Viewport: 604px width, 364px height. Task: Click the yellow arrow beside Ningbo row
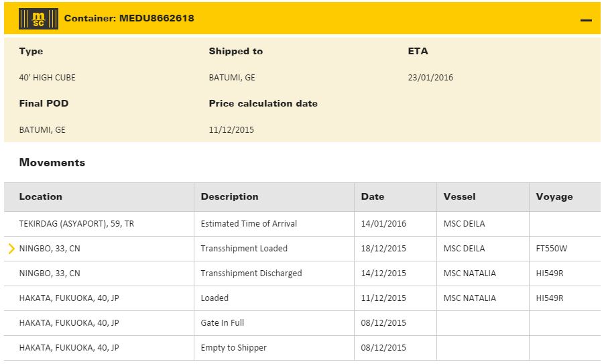tap(11, 249)
